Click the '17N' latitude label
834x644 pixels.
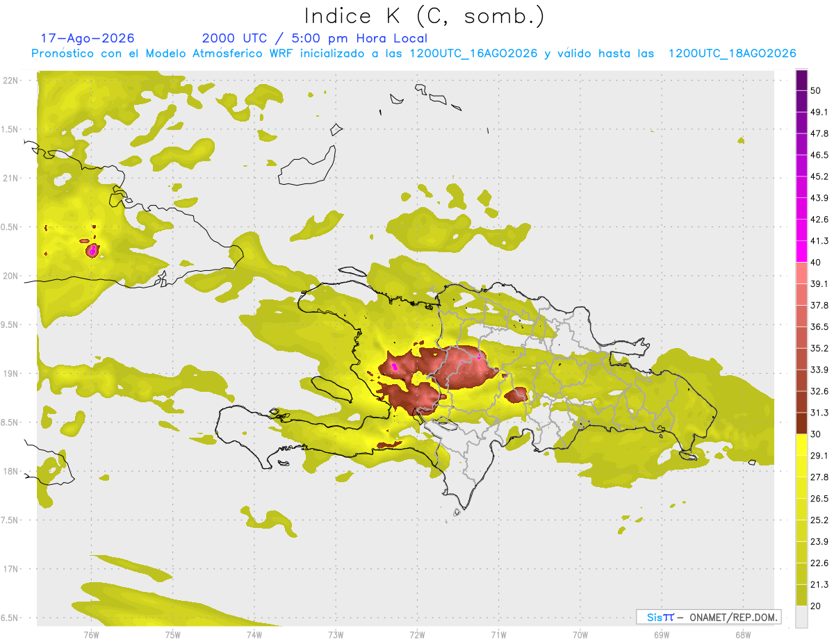tap(10, 569)
